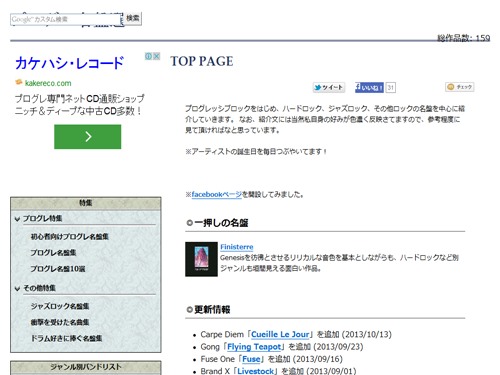Open プログレ名盤10選 sidebar item
Screen dimensions: 500x375
[x=58, y=269]
